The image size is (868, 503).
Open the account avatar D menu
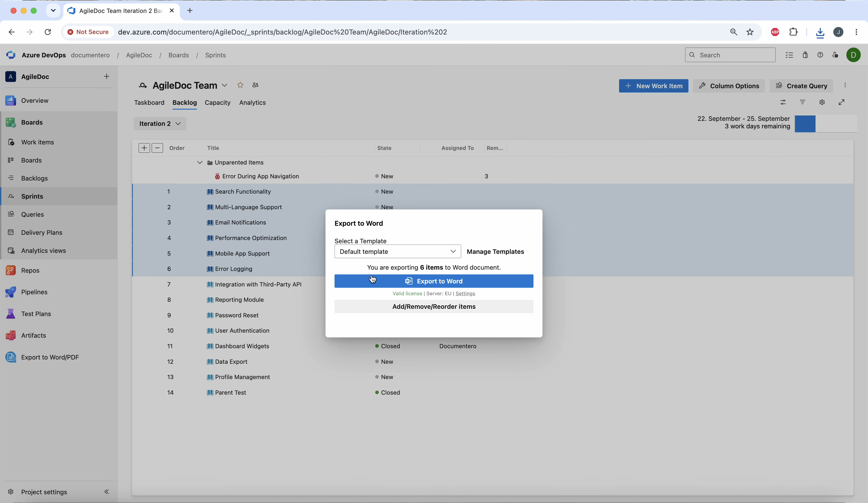853,55
